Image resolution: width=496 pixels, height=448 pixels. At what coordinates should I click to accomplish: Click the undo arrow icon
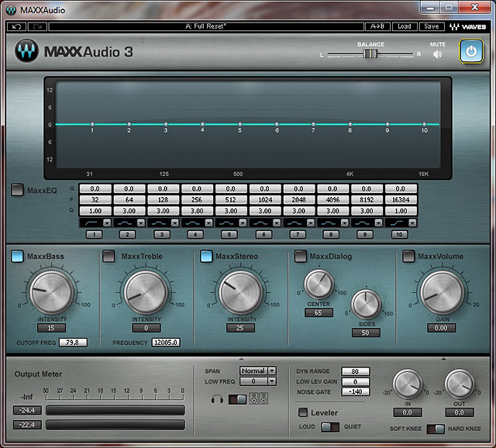click(17, 26)
